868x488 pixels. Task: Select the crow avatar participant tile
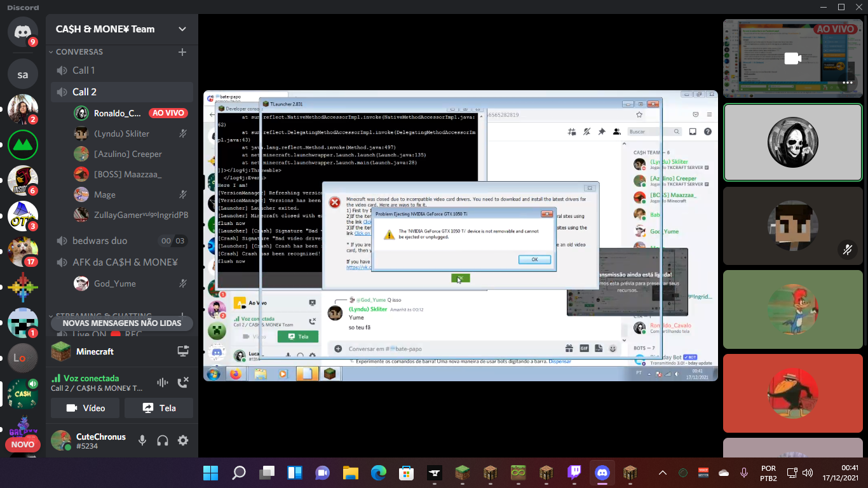[792, 393]
